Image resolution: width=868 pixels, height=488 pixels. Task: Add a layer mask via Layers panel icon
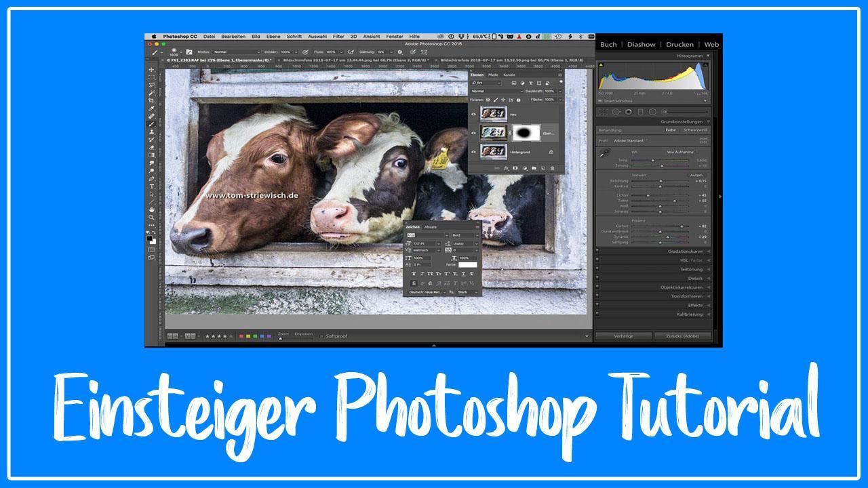tap(515, 168)
